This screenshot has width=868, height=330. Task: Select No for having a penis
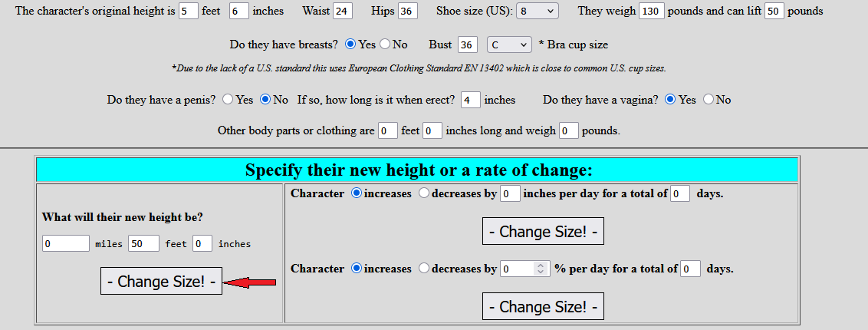265,100
